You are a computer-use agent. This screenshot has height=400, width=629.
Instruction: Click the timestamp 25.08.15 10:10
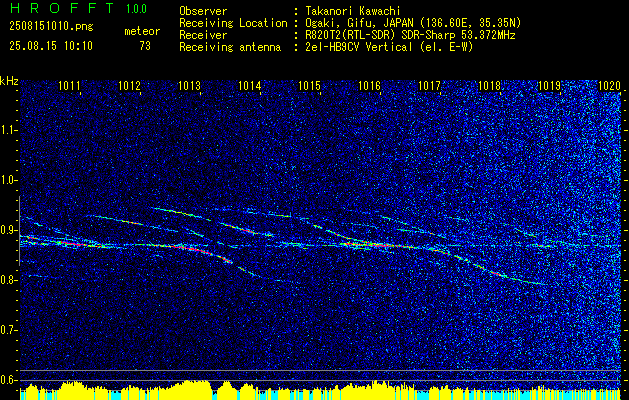51,46
